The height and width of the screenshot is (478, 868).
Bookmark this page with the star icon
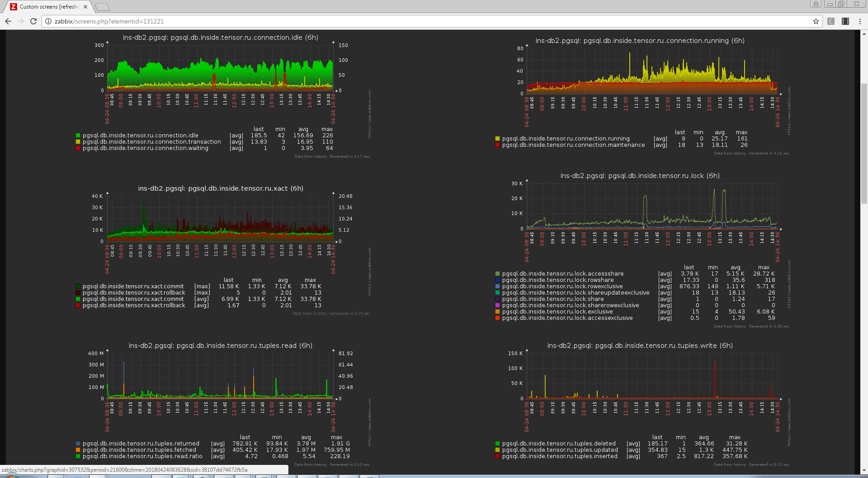(x=816, y=21)
